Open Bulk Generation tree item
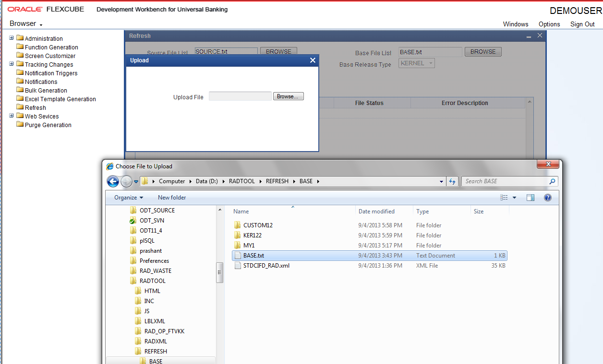Screen dimensions: 603x364 click(46, 90)
